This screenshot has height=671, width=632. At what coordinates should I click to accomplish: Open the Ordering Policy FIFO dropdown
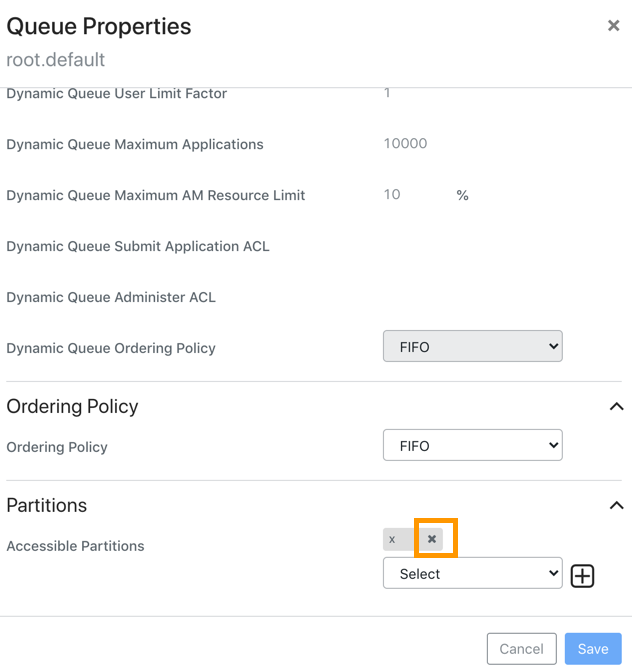coord(472,446)
